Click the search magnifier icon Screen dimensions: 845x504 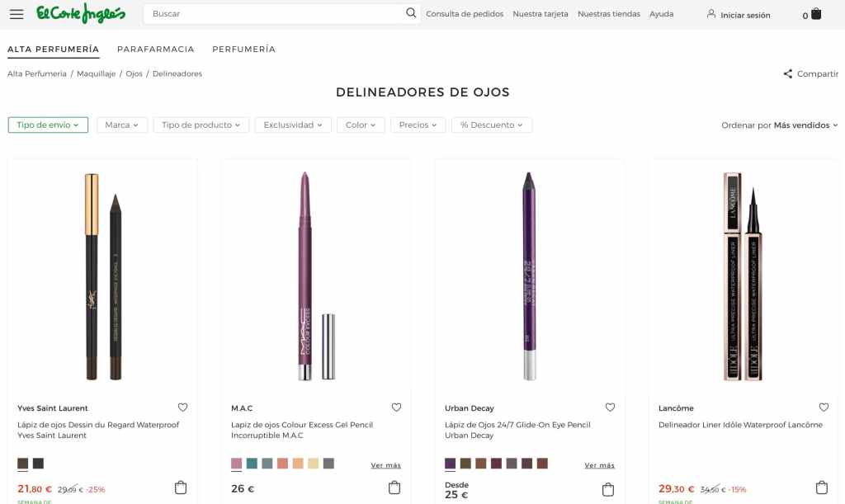[411, 13]
